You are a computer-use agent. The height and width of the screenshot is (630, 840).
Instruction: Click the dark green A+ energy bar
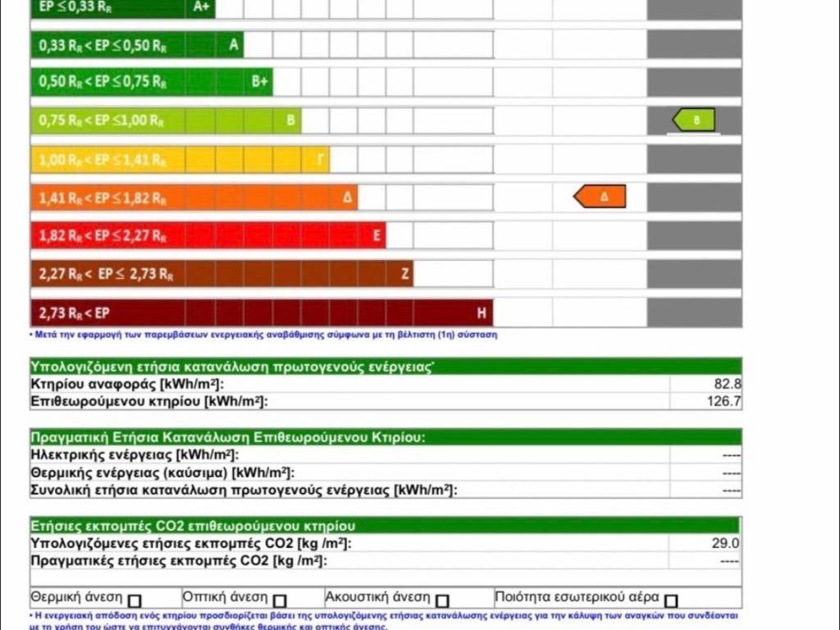point(123,7)
